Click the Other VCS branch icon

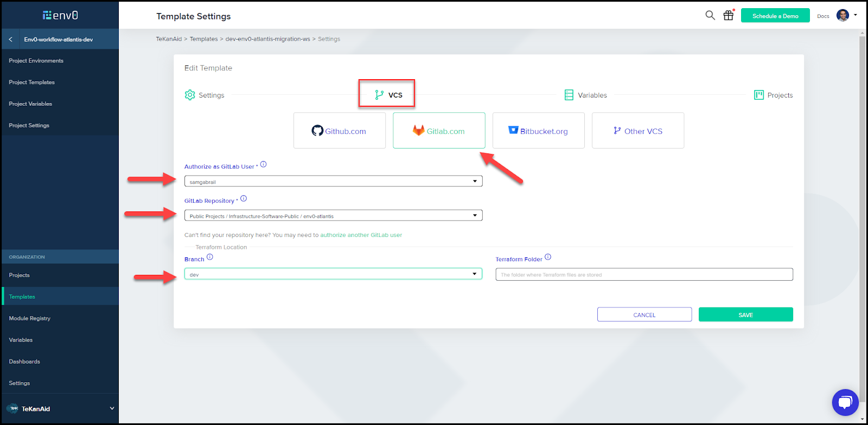pyautogui.click(x=617, y=131)
